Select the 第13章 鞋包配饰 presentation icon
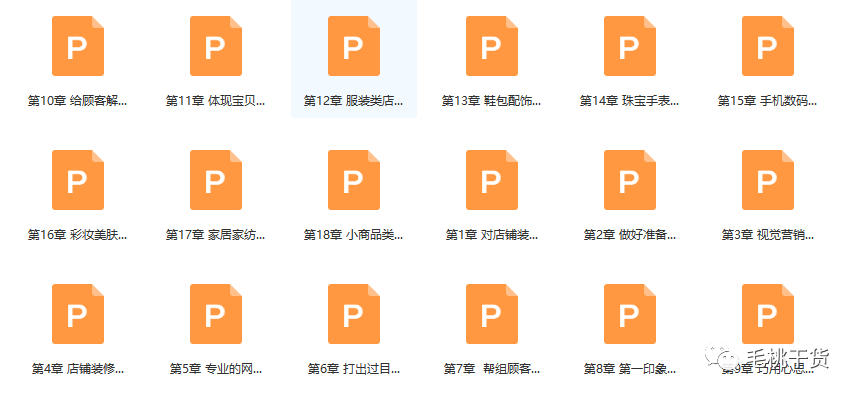This screenshot has width=857, height=396. (x=492, y=46)
